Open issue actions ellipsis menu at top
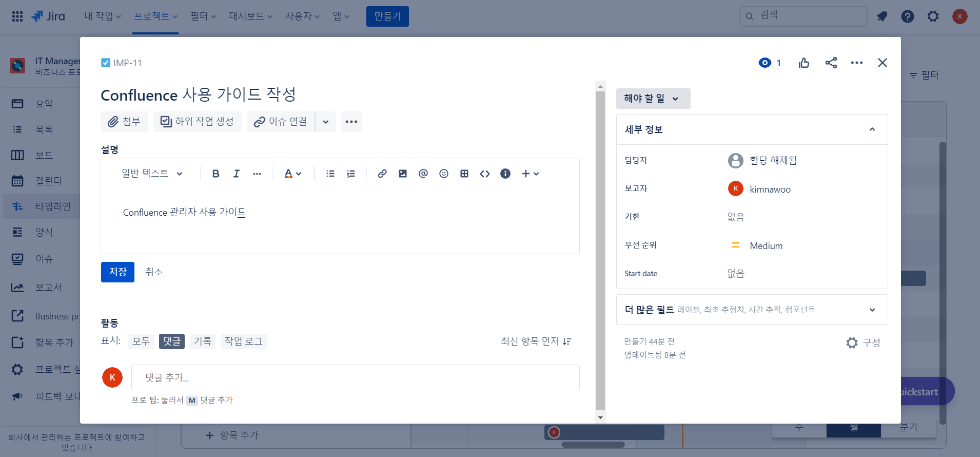This screenshot has width=980, height=457. point(857,63)
